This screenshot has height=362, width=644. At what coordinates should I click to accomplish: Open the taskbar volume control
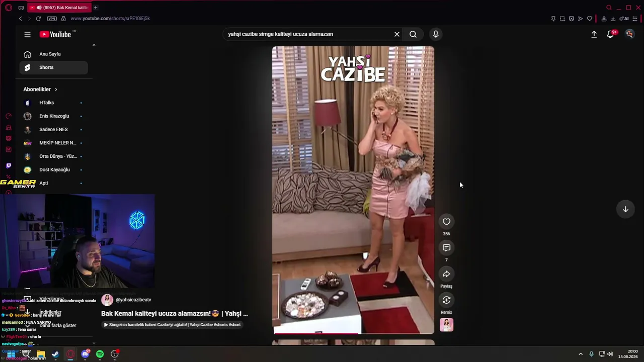[x=610, y=354]
